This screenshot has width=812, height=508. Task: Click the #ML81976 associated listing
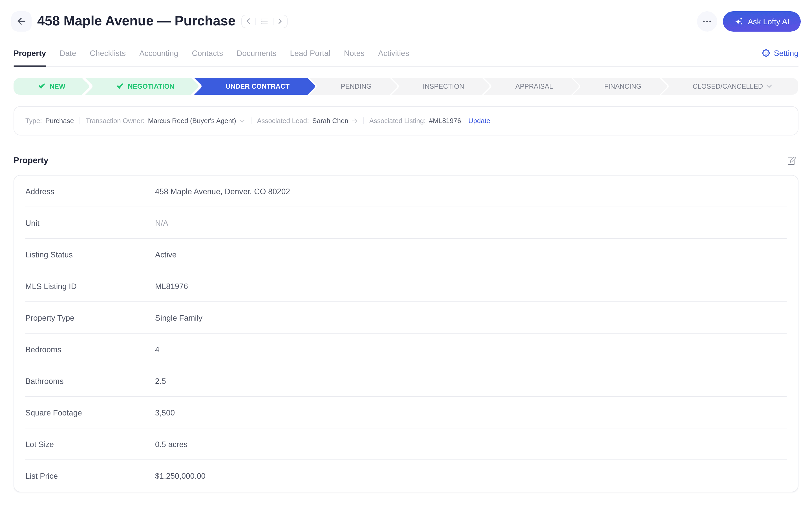445,121
